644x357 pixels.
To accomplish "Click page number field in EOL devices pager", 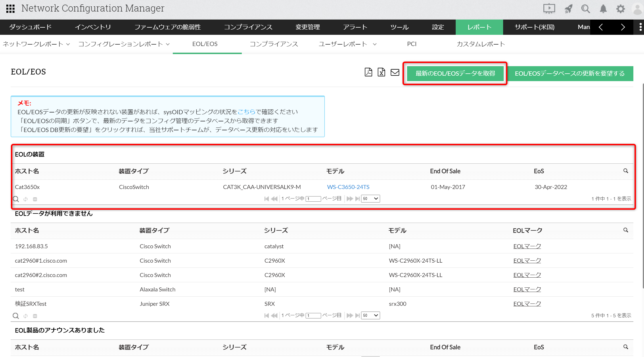I will click(x=313, y=199).
